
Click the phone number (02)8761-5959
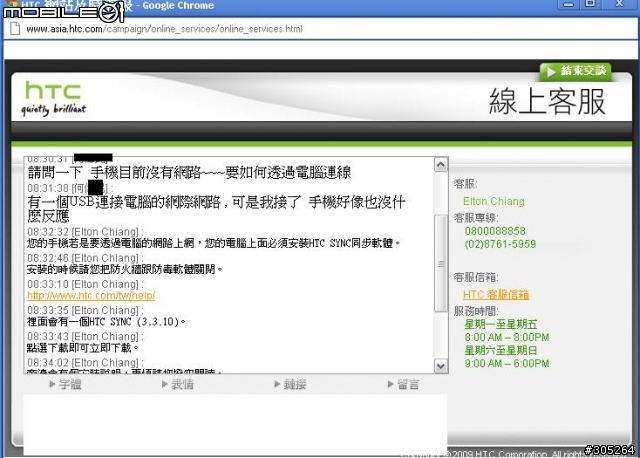coord(500,244)
